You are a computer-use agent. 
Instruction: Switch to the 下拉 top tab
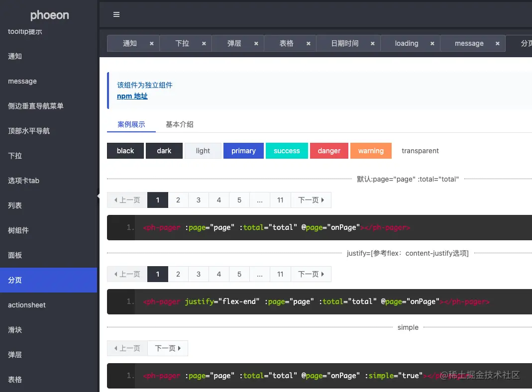coord(182,43)
